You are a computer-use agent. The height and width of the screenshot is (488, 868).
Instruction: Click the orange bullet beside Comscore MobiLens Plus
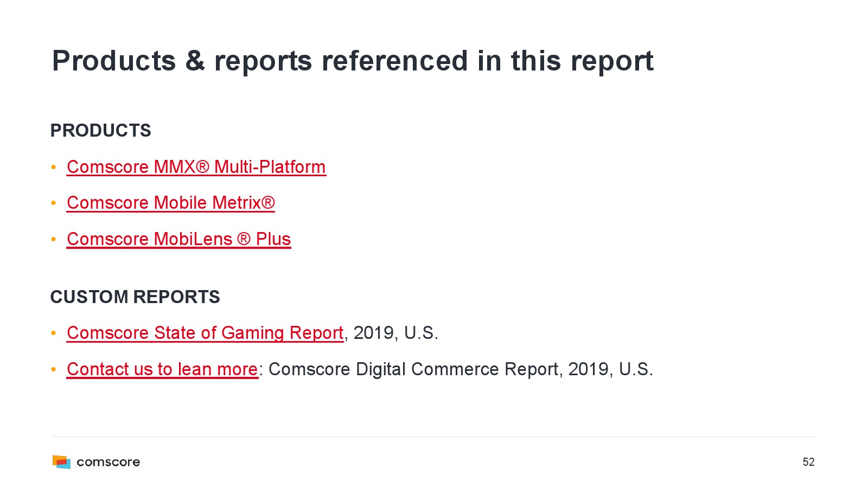click(x=54, y=239)
